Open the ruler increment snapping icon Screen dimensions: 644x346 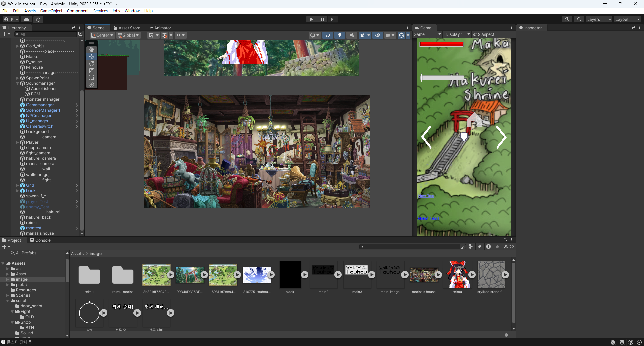[x=178, y=35]
